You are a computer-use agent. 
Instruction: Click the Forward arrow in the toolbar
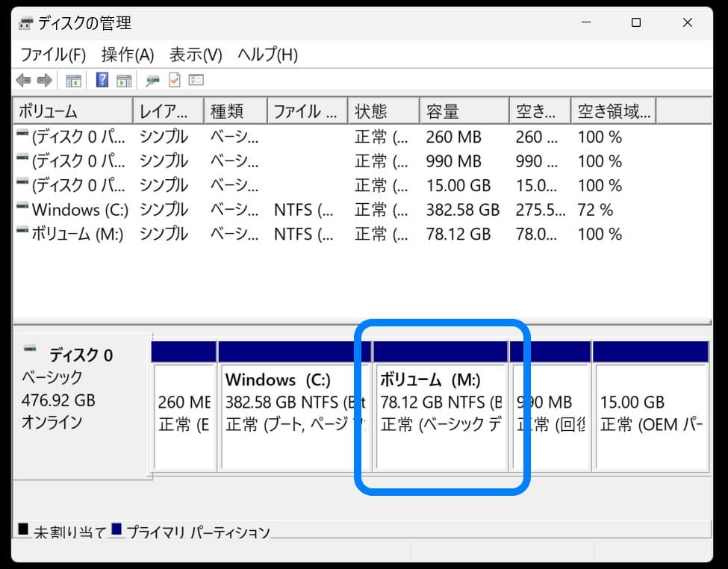[45, 81]
